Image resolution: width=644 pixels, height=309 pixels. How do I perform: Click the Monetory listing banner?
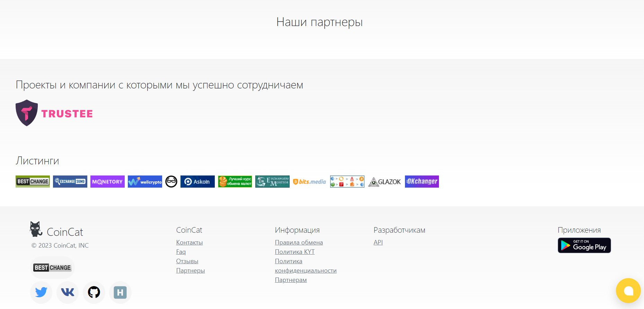(x=107, y=181)
